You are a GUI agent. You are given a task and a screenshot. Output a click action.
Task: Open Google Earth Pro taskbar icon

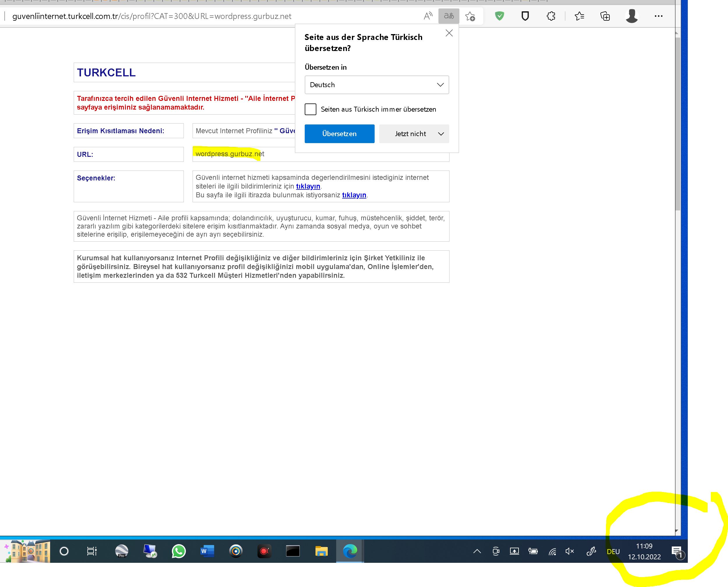point(122,551)
